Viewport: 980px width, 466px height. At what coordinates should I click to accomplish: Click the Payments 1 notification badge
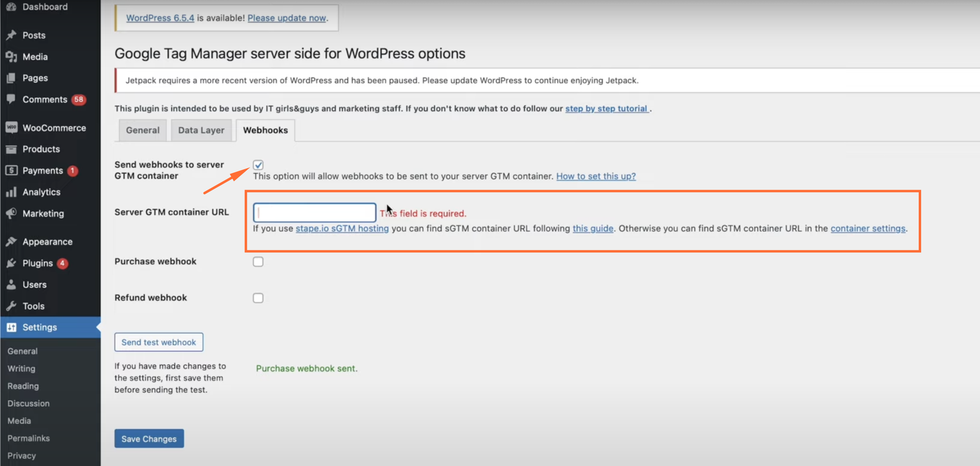[x=73, y=171]
